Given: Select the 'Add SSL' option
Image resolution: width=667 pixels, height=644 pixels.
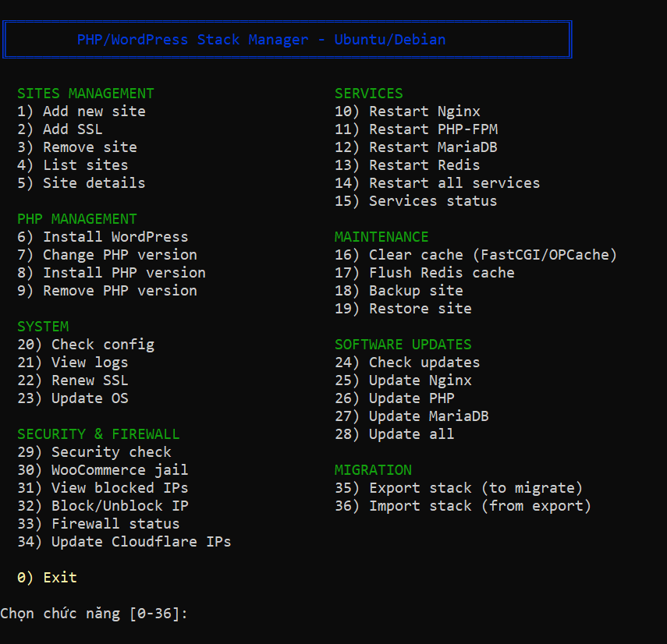Looking at the screenshot, I should pyautogui.click(x=60, y=129).
